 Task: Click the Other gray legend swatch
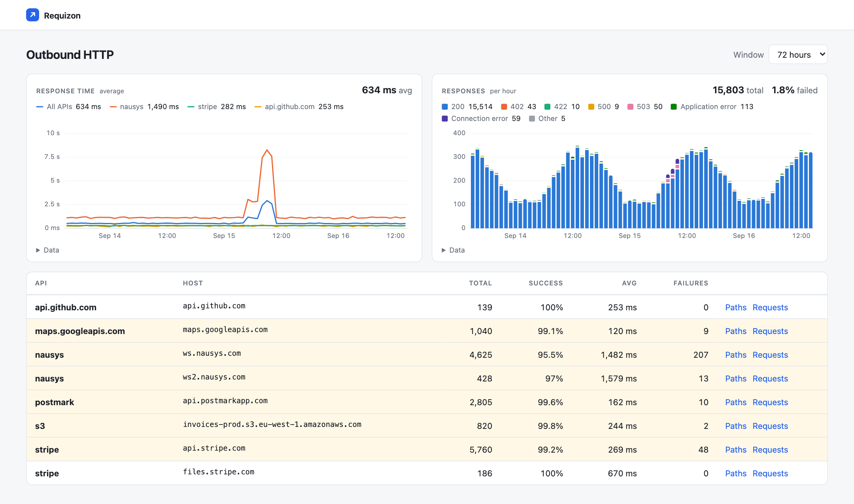532,119
